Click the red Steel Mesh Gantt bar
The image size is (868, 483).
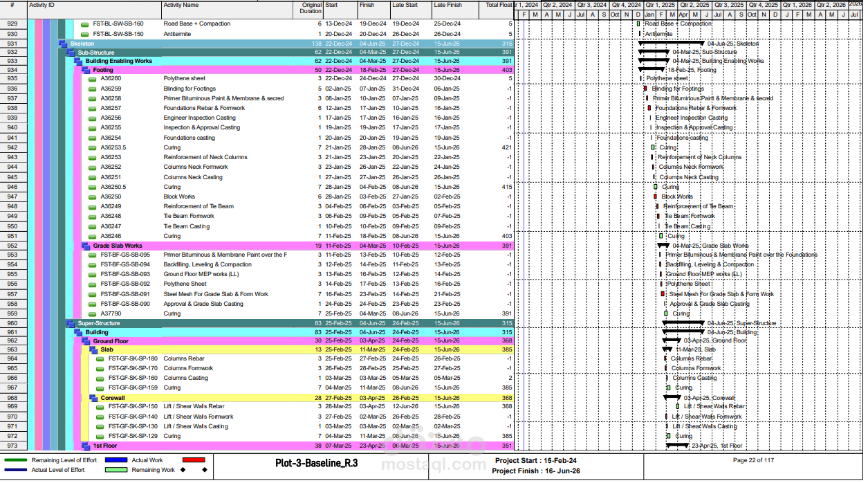(663, 294)
